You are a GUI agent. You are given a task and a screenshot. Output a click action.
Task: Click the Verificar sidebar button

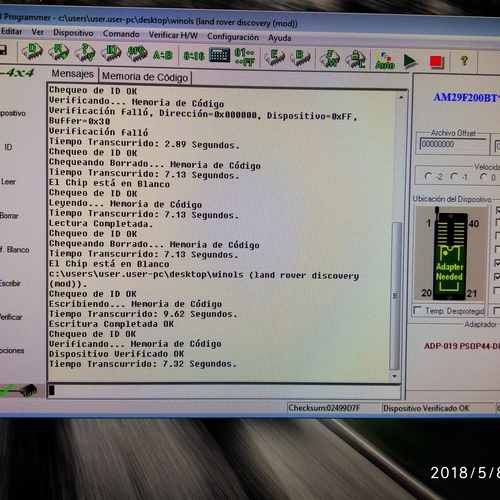coord(11,317)
